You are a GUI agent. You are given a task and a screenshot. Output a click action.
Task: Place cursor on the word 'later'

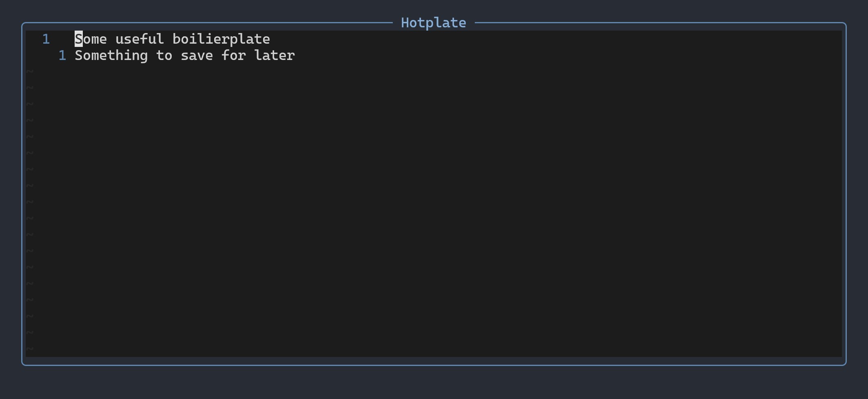[275, 55]
